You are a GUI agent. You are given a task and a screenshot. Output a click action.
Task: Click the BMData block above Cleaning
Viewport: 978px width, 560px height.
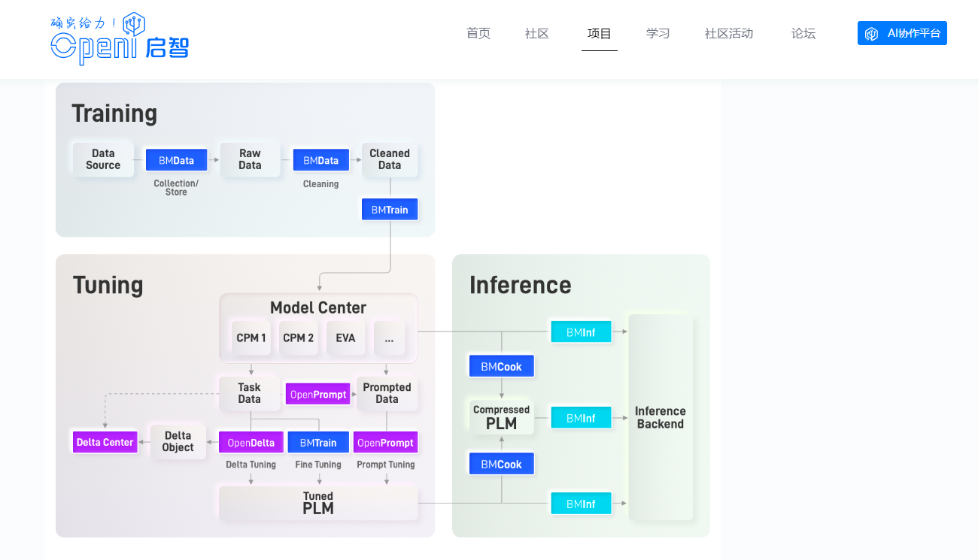[320, 160]
